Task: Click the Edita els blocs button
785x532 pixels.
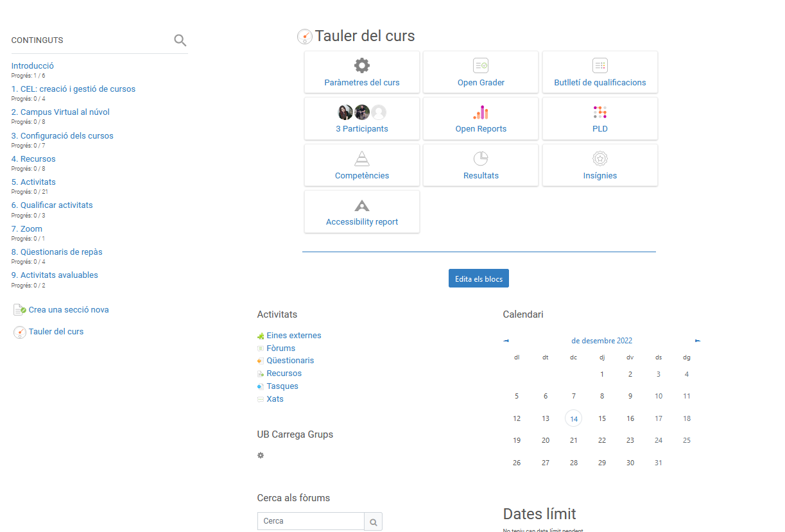Action: (x=478, y=279)
